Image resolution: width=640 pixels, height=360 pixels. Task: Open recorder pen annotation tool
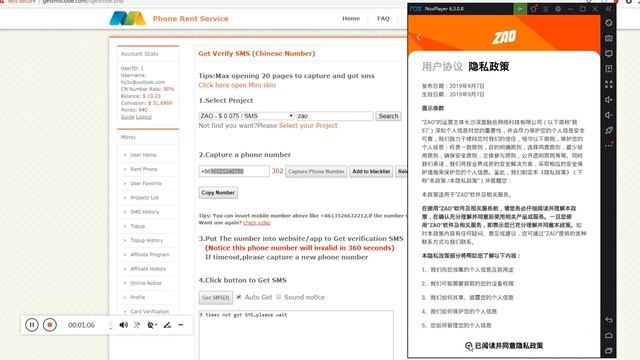point(167,325)
